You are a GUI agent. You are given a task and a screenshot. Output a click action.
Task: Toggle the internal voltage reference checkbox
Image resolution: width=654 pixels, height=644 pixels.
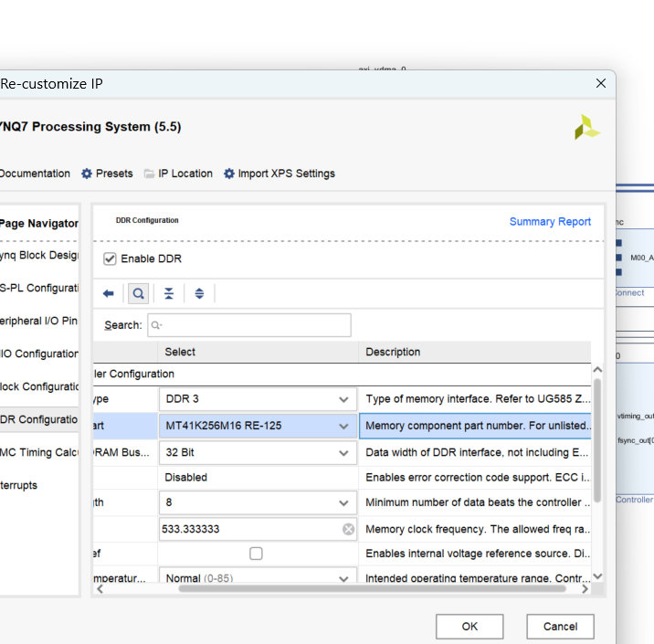256,554
